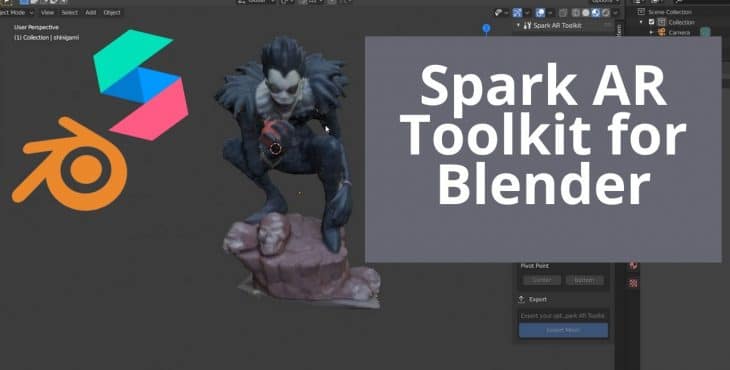
Task: Toggle the Collection checkbox in outliner
Action: (x=651, y=22)
